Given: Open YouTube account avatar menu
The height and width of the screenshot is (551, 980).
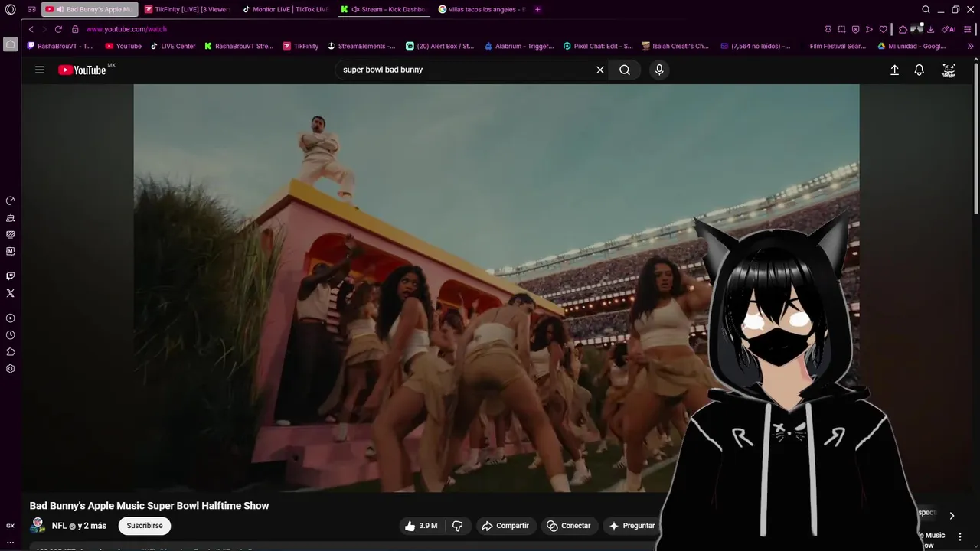Looking at the screenshot, I should point(949,70).
